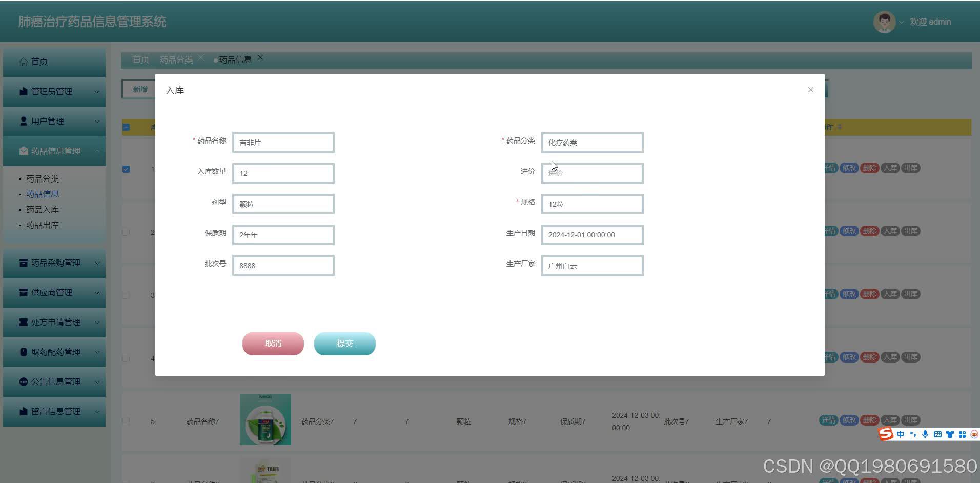Image resolution: width=980 pixels, height=483 pixels.
Task: Open the 药品入库 submenu item
Action: (x=43, y=210)
